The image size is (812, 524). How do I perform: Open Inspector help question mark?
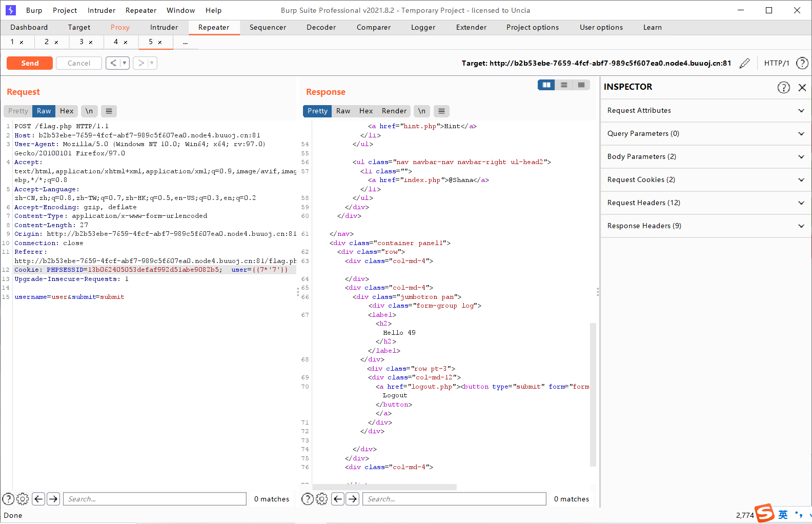(x=784, y=87)
